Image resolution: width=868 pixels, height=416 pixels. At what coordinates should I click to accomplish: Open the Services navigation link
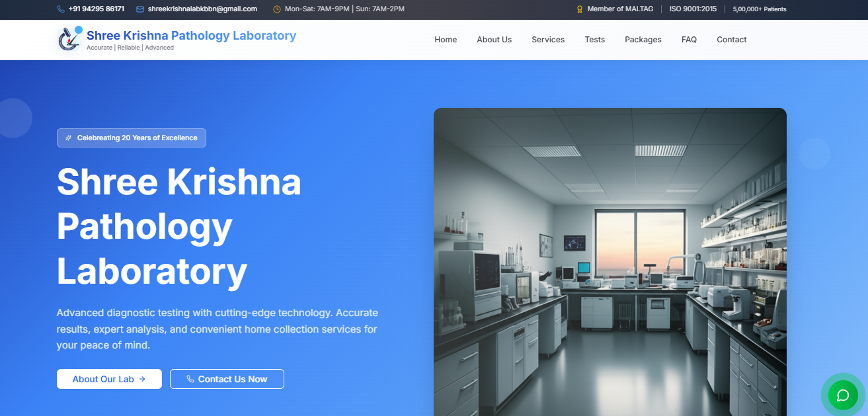tap(548, 40)
